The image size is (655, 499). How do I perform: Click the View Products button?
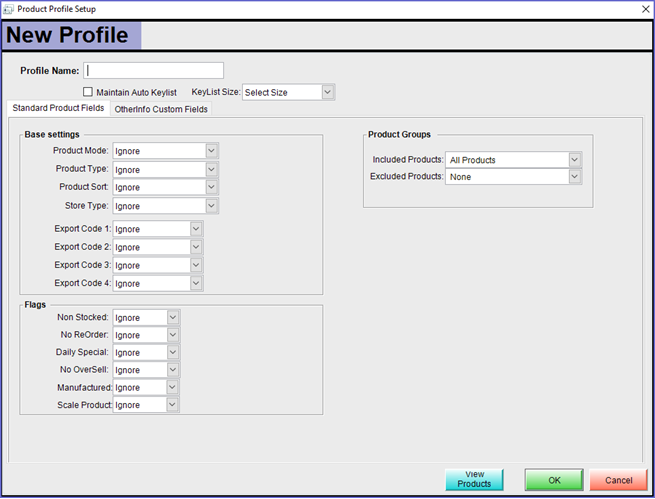click(474, 480)
